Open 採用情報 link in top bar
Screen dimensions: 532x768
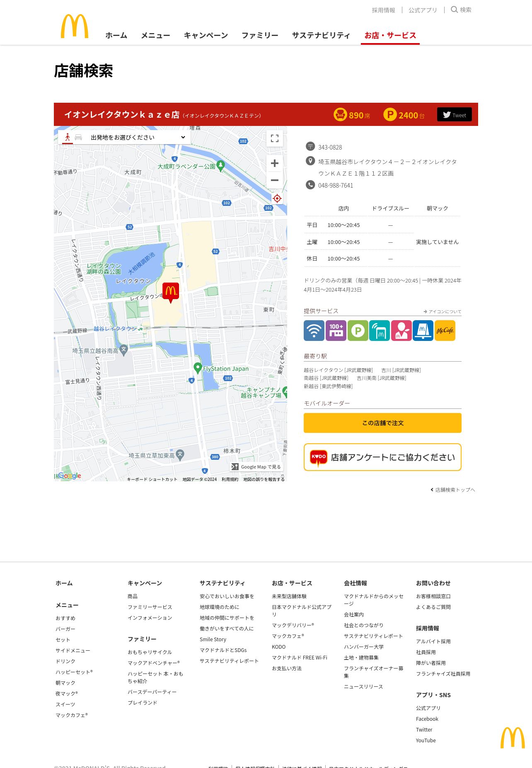tap(384, 10)
